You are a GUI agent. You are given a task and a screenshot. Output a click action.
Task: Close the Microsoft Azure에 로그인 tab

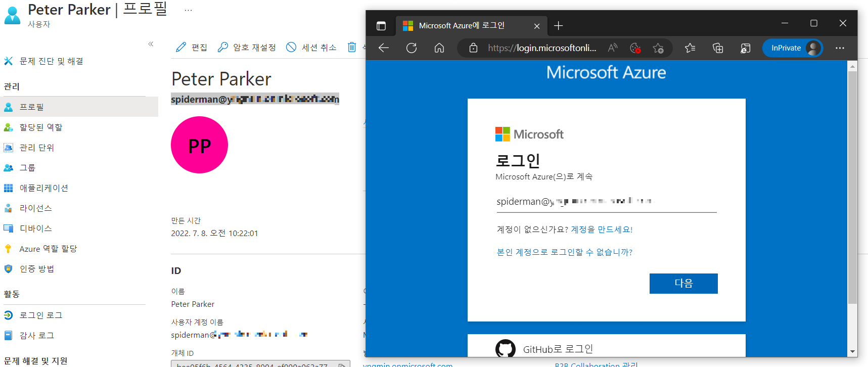(x=537, y=26)
